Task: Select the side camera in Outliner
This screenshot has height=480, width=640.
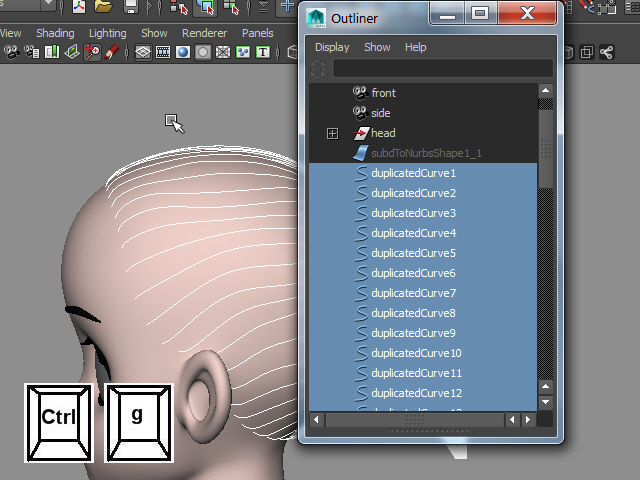Action: tap(382, 113)
